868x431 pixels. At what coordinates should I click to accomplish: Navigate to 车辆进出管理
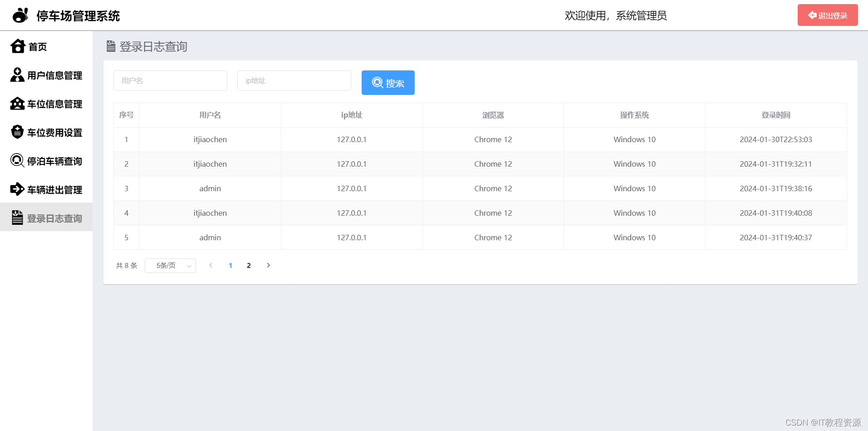[x=46, y=189]
